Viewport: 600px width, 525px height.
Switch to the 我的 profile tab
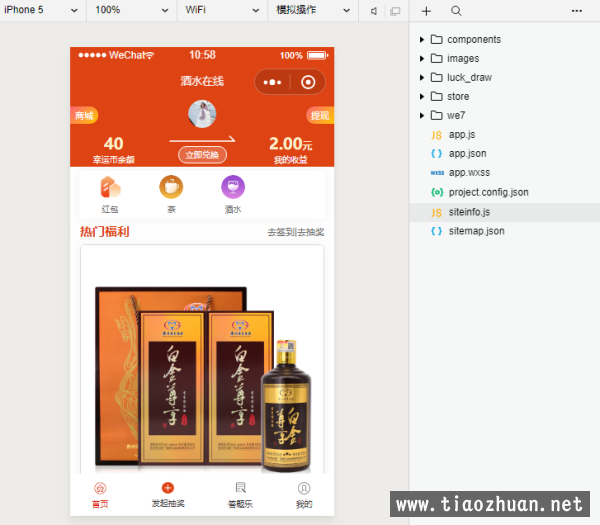[304, 495]
